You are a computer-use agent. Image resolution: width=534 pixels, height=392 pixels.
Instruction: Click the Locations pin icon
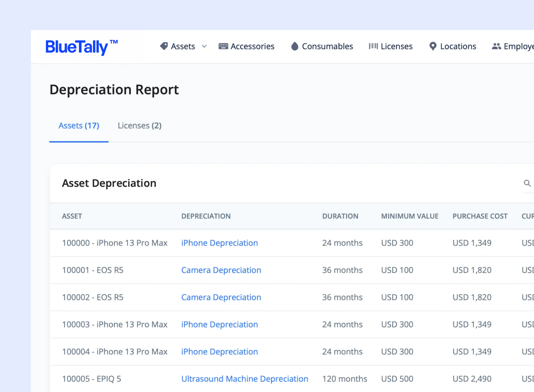(x=433, y=46)
